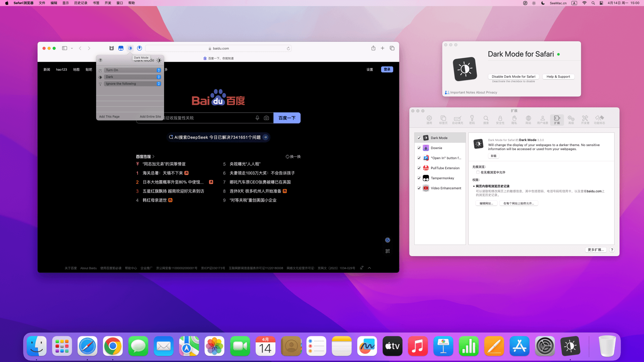
Task: Open the 窗口 menu in the menu bar
Action: [x=119, y=3]
